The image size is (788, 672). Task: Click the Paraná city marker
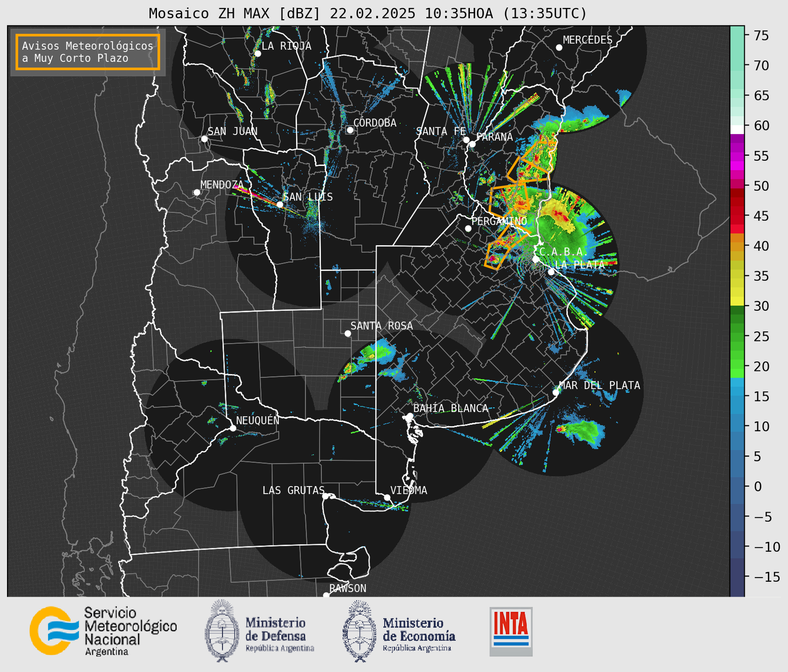472,144
